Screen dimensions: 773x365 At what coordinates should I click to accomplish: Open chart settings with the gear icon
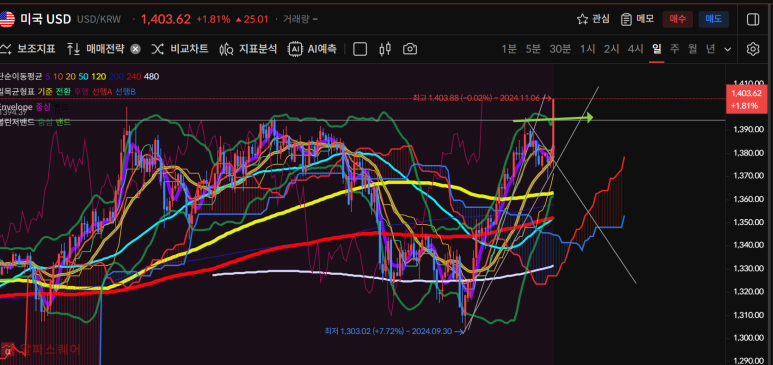(753, 49)
